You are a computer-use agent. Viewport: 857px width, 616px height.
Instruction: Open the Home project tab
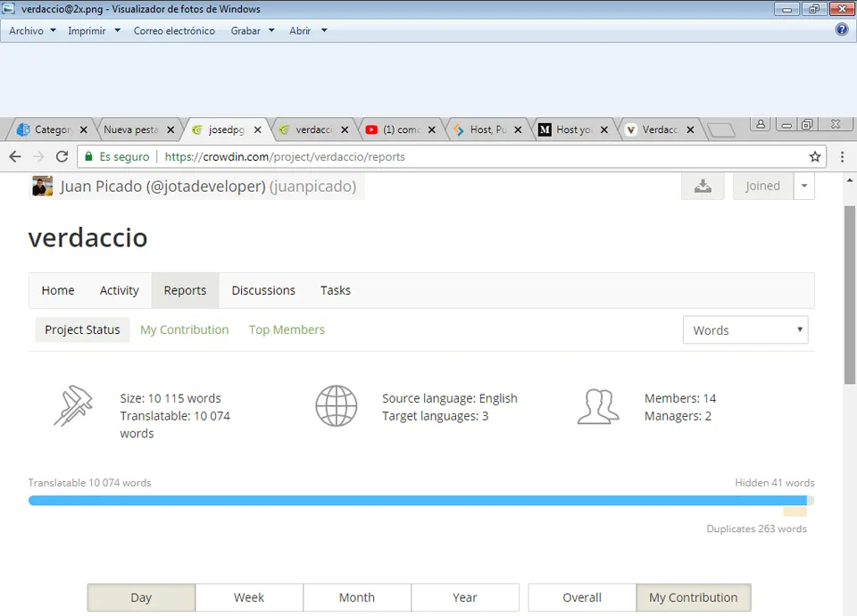pos(58,290)
